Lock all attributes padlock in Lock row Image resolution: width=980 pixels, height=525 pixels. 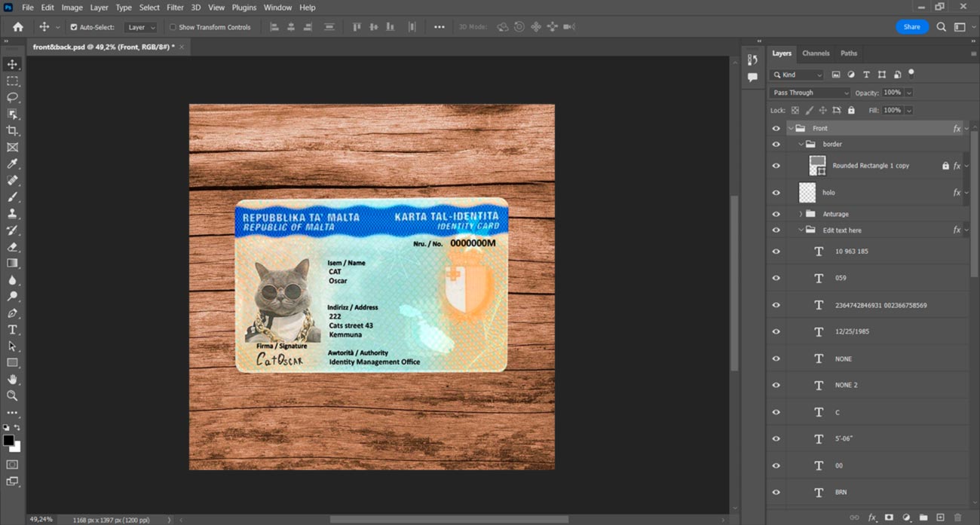[851, 110]
